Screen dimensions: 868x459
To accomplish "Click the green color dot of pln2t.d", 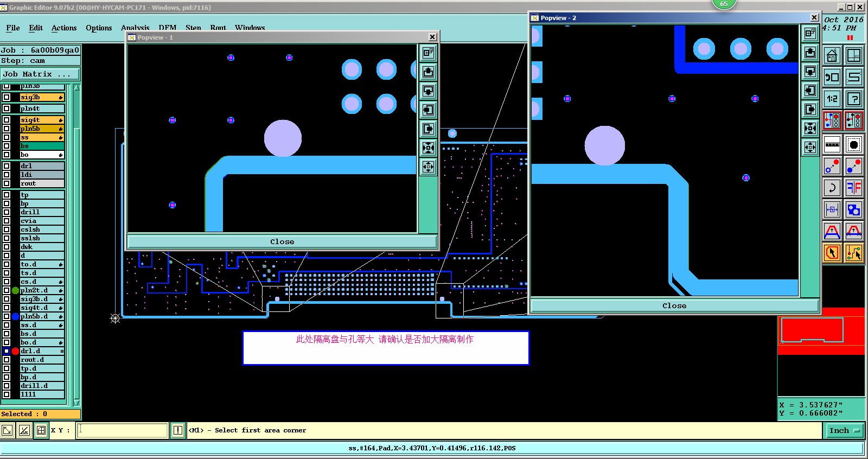I will [15, 290].
